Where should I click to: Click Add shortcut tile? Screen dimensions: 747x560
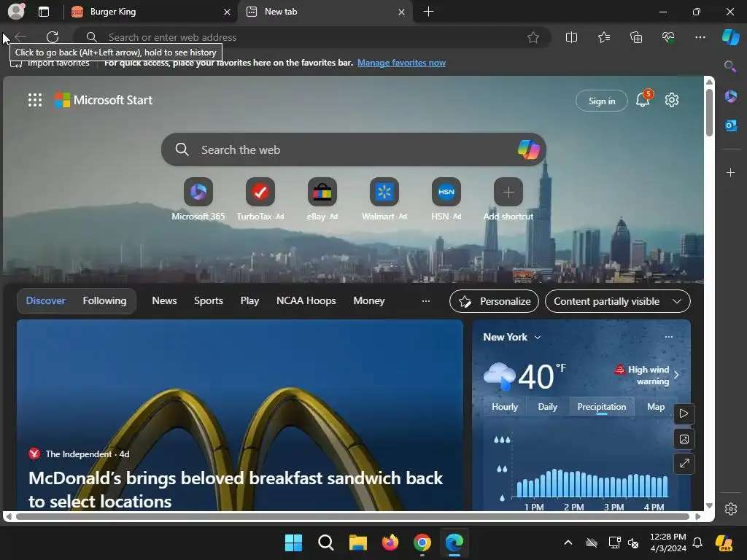(x=508, y=199)
